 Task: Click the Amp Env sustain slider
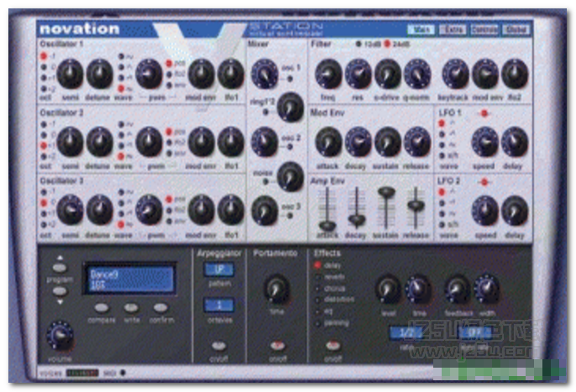386,192
